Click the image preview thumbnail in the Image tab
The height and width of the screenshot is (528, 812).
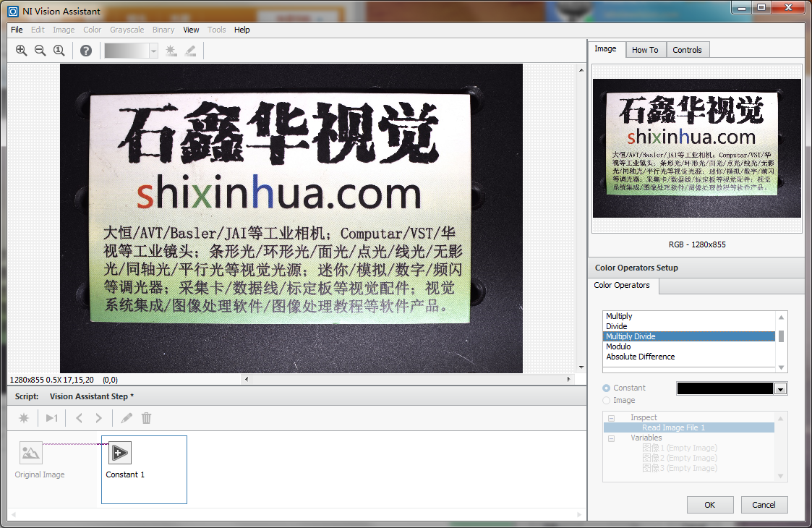[697, 148]
